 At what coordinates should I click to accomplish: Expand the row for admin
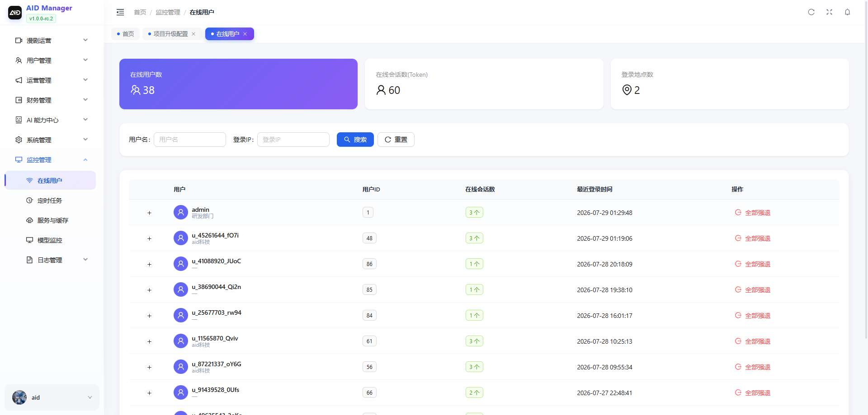click(x=149, y=213)
